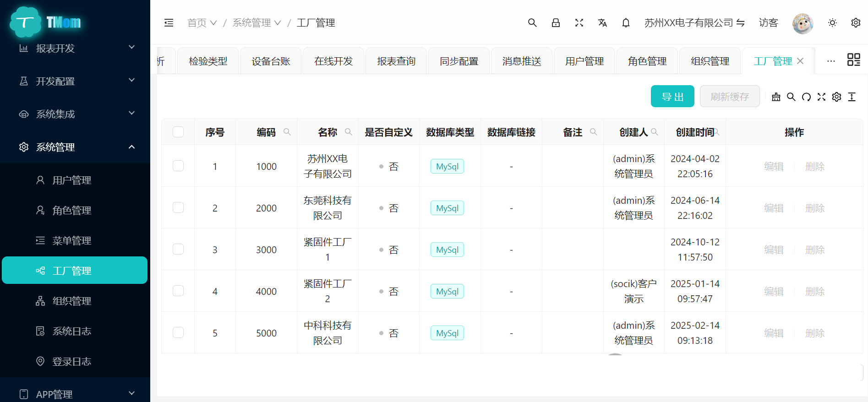Open the global search in the header

tap(532, 23)
